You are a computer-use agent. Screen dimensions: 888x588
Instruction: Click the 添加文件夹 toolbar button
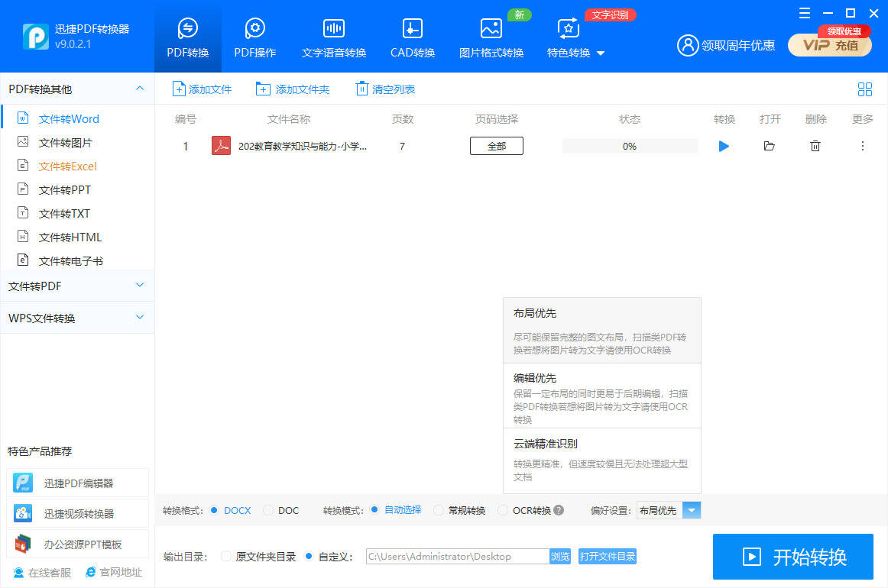pyautogui.click(x=292, y=89)
